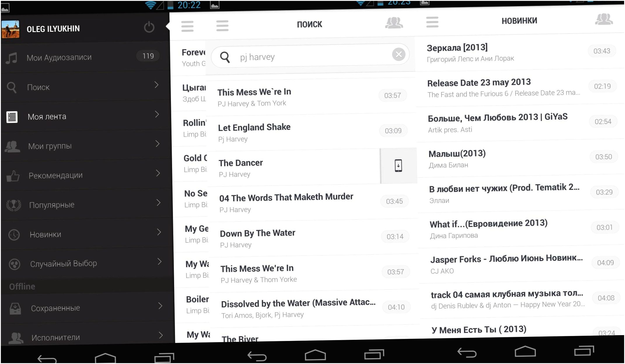Viewport: 625px width, 364px height.
Task: Expand the Моя лента chevron
Action: click(x=157, y=114)
